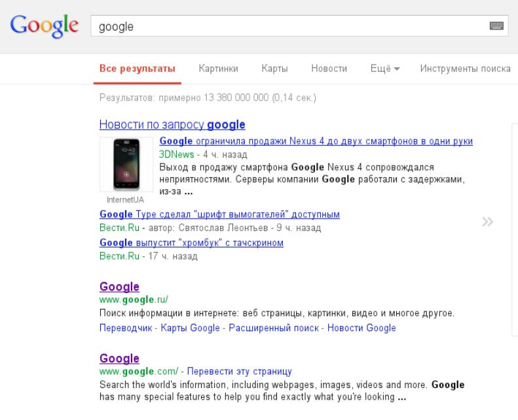
Task: Focus the search box containing google
Action: point(299,26)
